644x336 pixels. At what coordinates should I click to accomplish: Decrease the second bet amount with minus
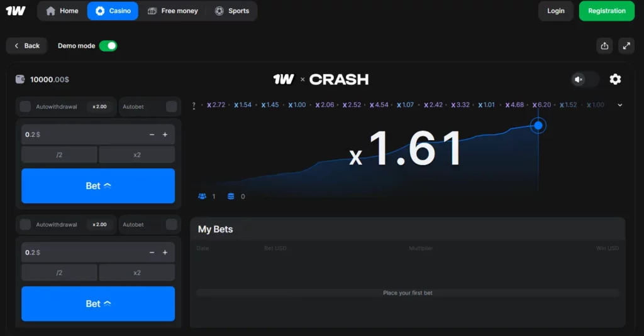tap(152, 252)
